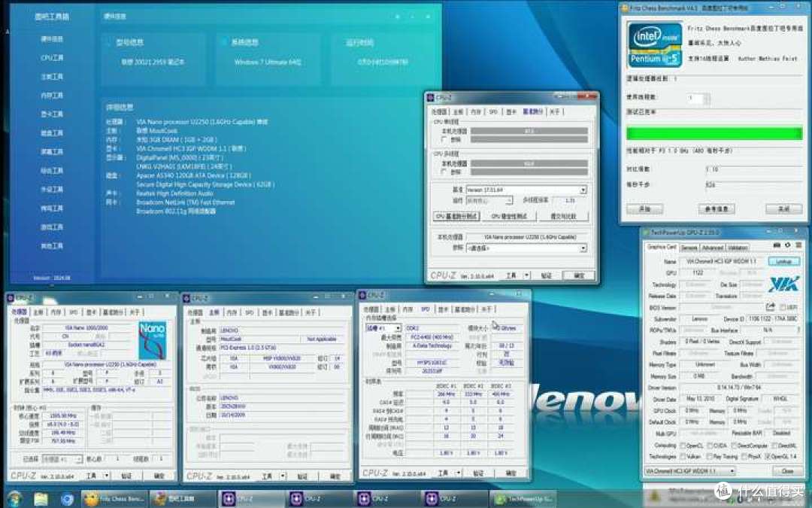The height and width of the screenshot is (508, 812).
Task: Toggle the OpenGL 1.4 checkbox in GPU-Z
Action: 768,457
